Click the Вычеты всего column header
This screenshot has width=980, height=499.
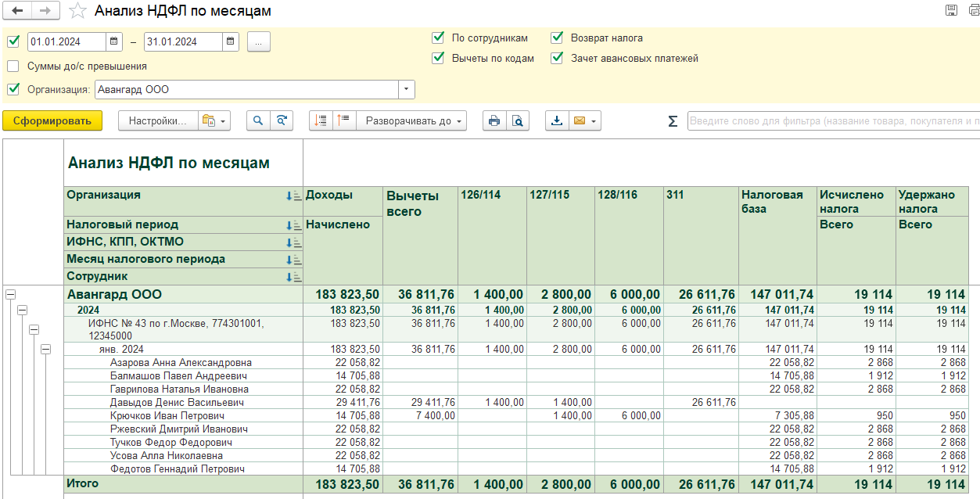click(x=420, y=235)
